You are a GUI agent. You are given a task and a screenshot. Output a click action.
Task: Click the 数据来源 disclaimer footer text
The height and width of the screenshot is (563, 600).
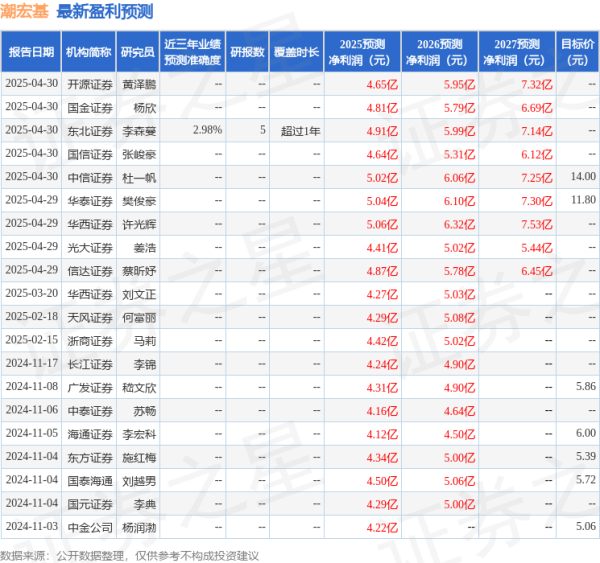coord(130,554)
